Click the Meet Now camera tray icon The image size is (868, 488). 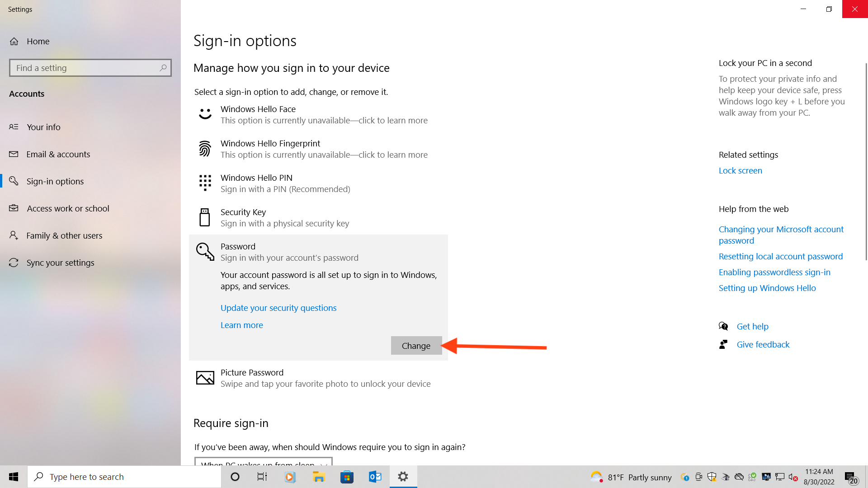(x=698, y=477)
